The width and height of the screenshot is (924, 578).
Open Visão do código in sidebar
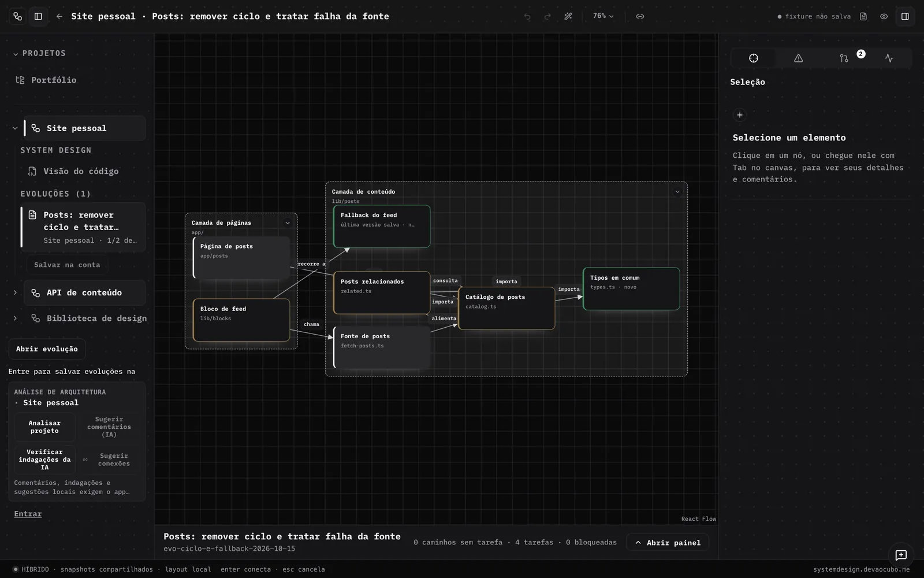coord(81,171)
